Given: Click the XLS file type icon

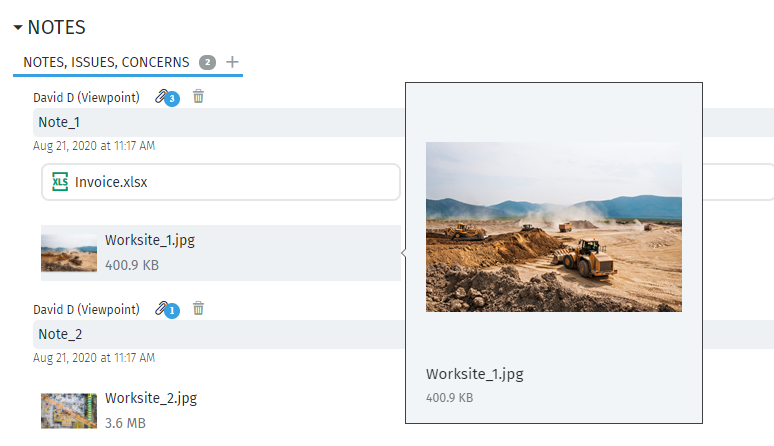Looking at the screenshot, I should coord(60,182).
